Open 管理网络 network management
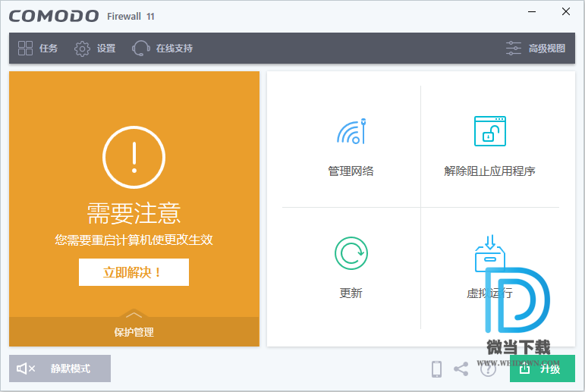Image resolution: width=585 pixels, height=392 pixels. (351, 130)
